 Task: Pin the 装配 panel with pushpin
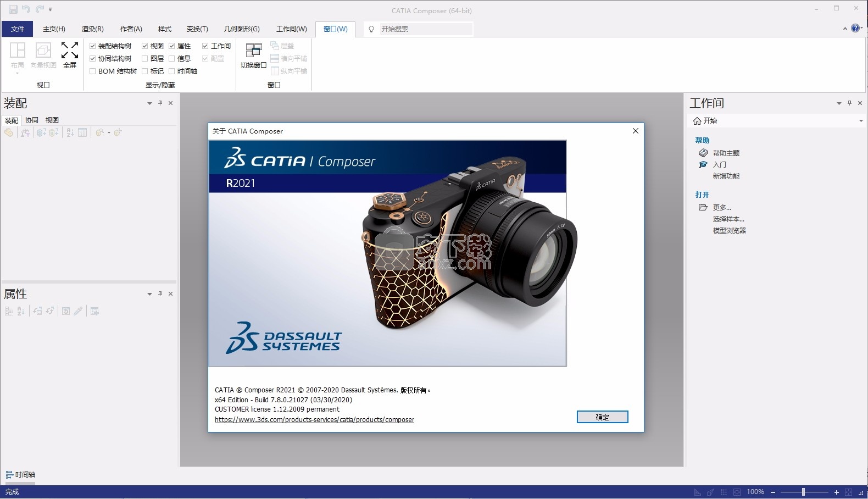[160, 103]
